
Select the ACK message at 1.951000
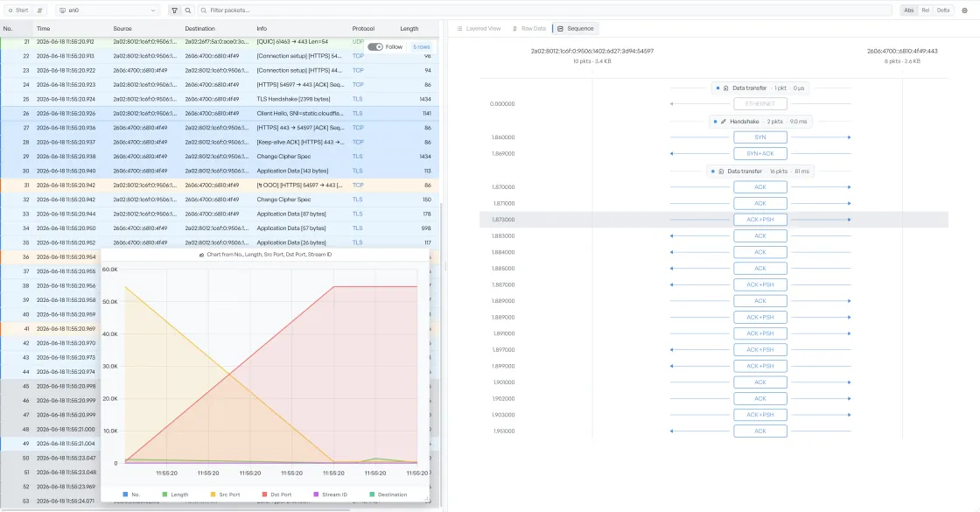pos(760,431)
